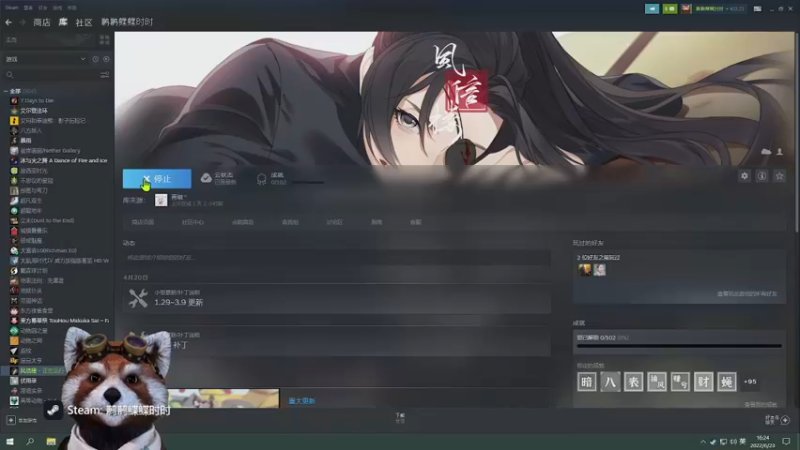Click the recent-activity clock filter icon
The image size is (800, 450).
(x=95, y=59)
